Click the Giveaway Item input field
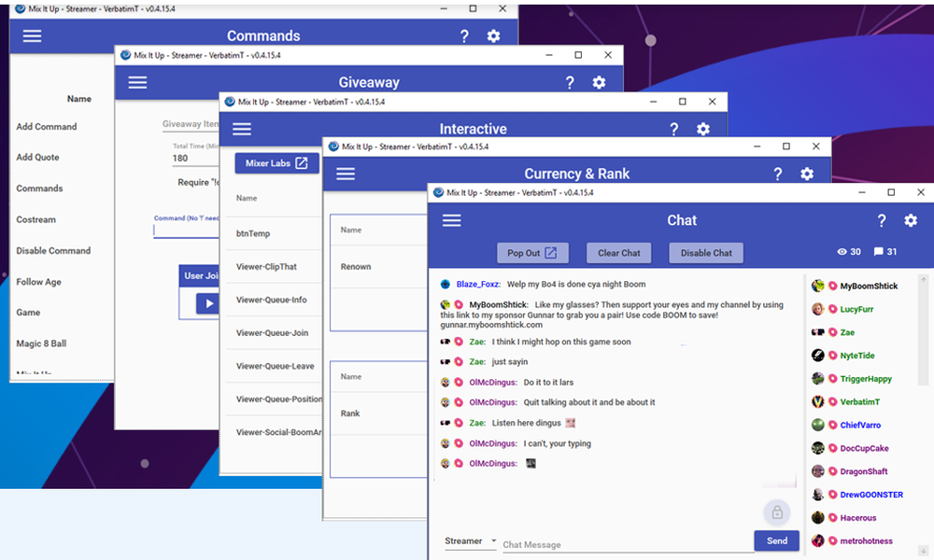The image size is (934, 560). 191,124
